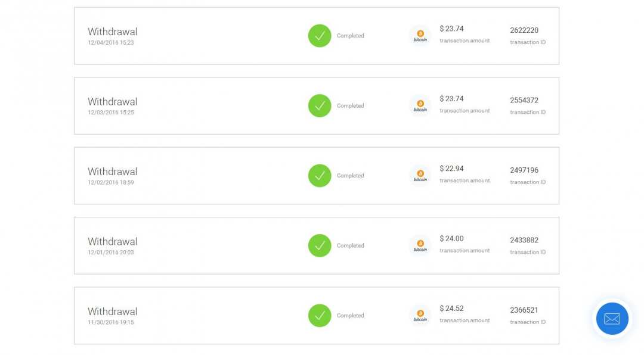
Task: Click bitcoin icon for the $22.94 withdrawal
Action: (x=420, y=176)
